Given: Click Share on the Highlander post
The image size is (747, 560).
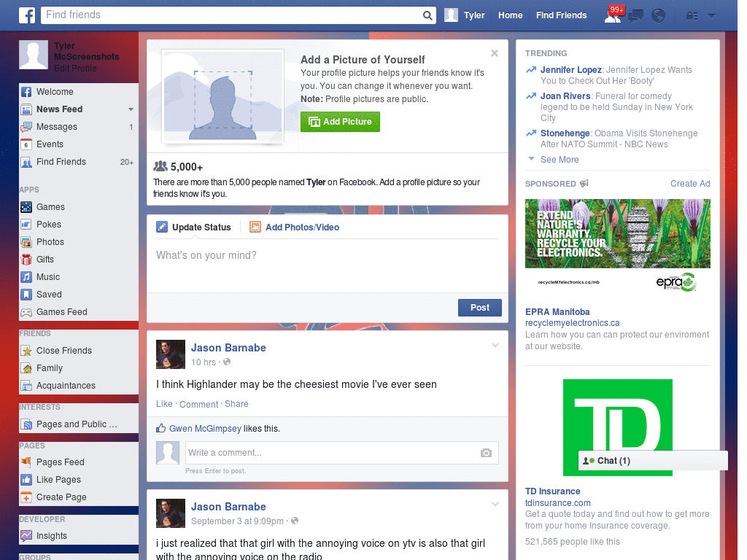Looking at the screenshot, I should point(236,404).
